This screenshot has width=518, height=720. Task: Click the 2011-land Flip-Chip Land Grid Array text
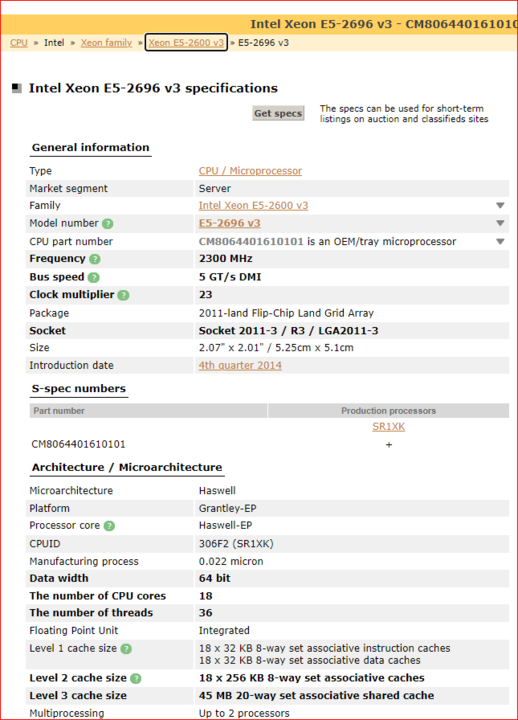(x=286, y=313)
